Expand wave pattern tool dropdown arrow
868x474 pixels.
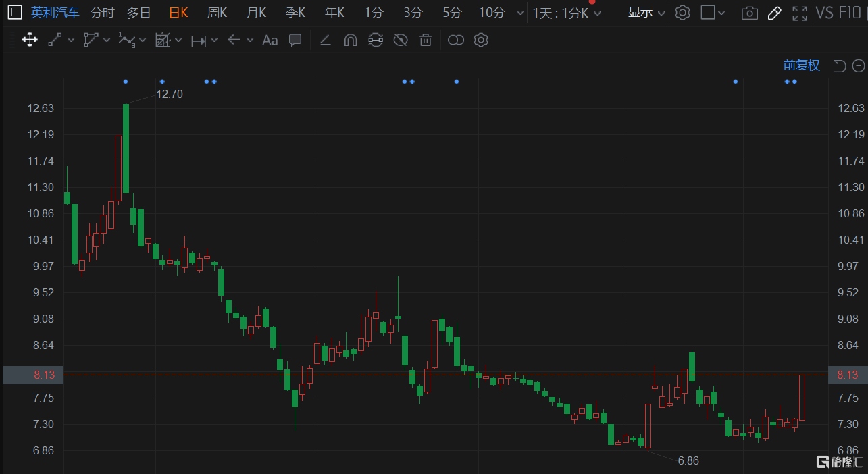(x=143, y=41)
